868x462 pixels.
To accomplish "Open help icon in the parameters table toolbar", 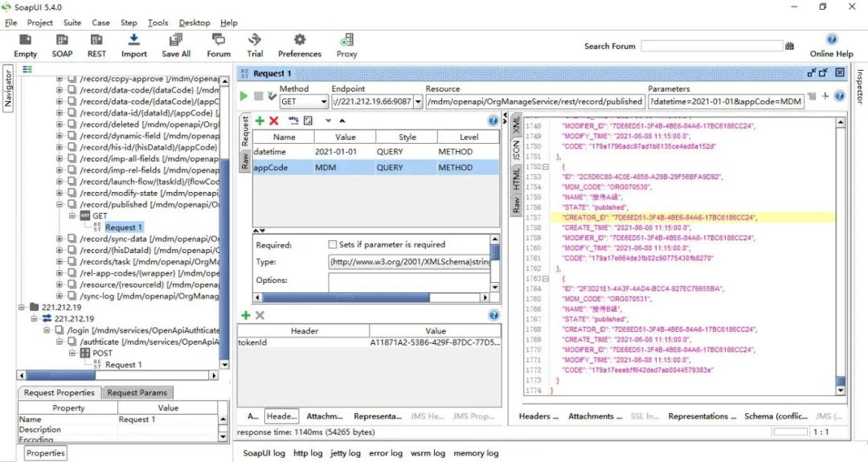I will (493, 121).
